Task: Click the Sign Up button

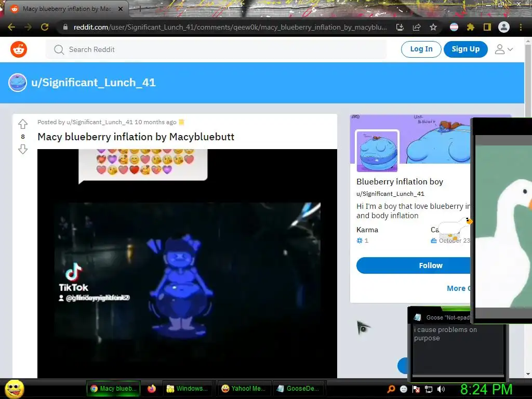Action: 465,49
